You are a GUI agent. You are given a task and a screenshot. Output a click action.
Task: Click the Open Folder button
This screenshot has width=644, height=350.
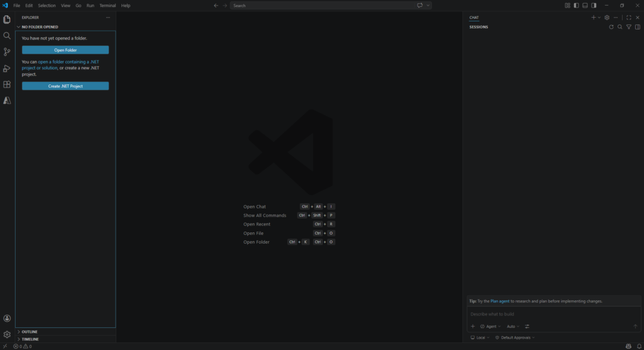(65, 50)
